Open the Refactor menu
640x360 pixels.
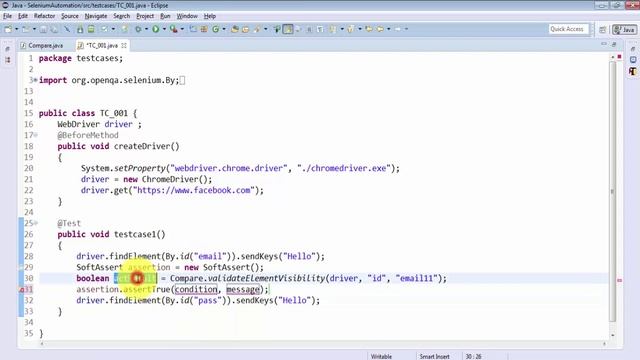coord(44,16)
